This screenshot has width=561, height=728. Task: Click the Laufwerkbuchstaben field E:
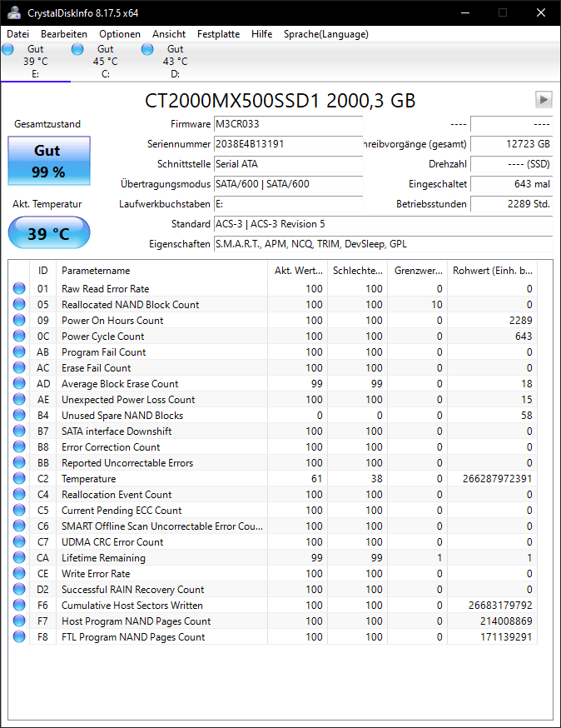[x=288, y=204]
